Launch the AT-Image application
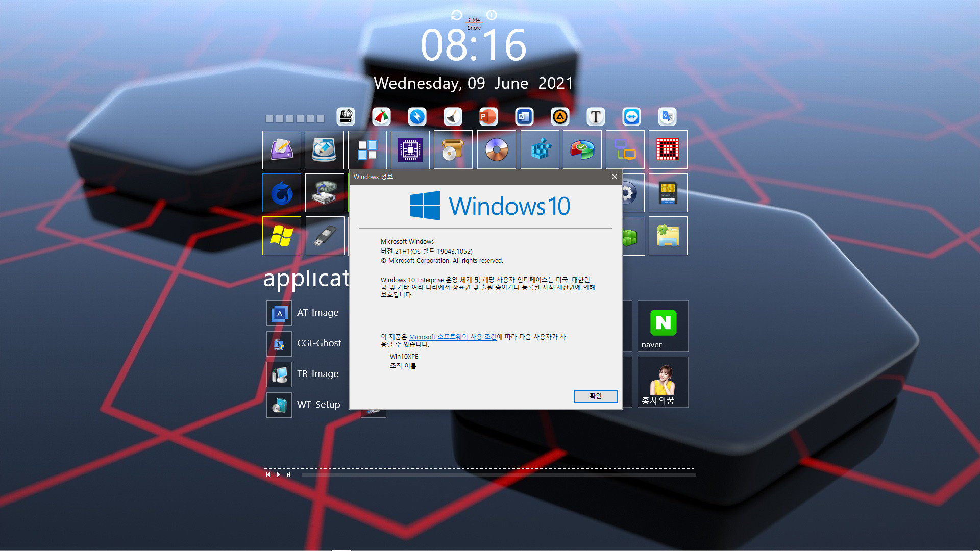980x551 pixels. tap(303, 313)
